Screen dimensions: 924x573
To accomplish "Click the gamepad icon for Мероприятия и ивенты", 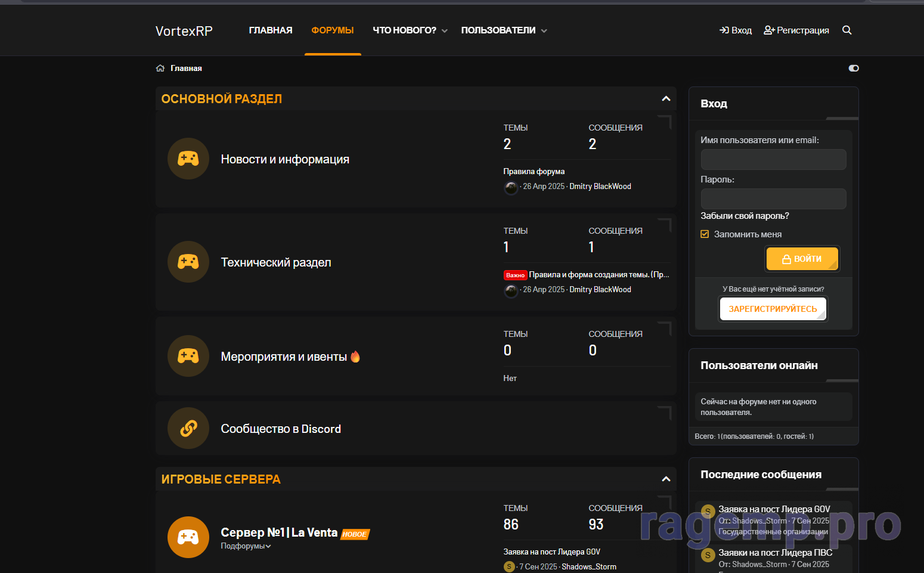I will 188,356.
